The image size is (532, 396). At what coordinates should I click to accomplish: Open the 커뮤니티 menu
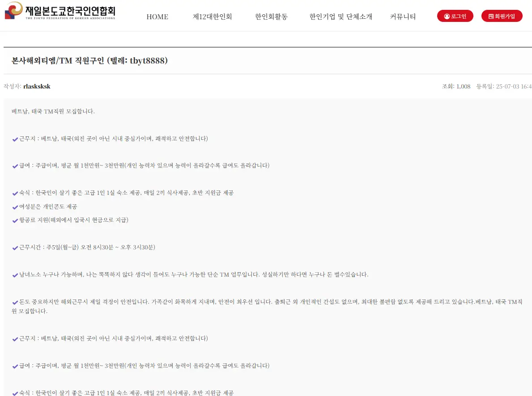tap(403, 17)
